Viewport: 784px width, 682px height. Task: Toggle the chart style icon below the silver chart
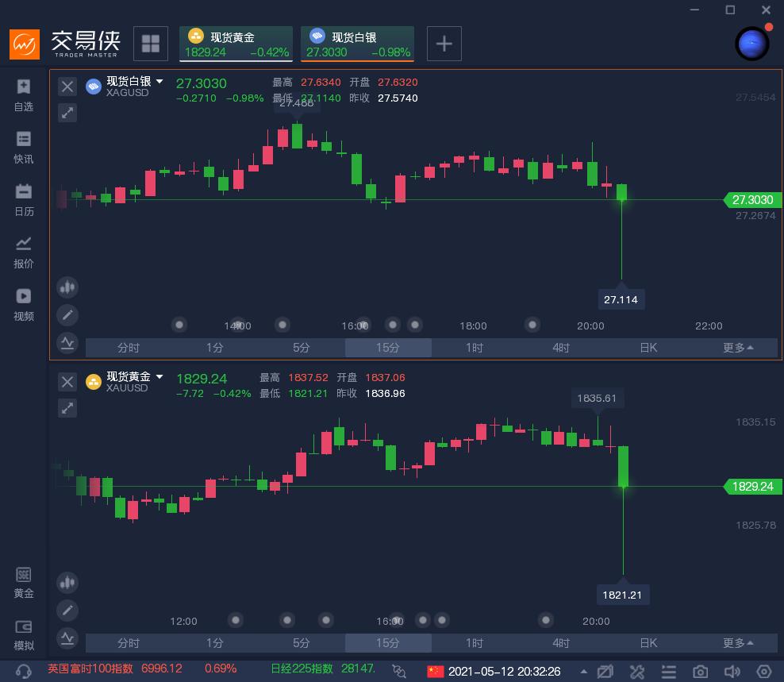click(67, 344)
